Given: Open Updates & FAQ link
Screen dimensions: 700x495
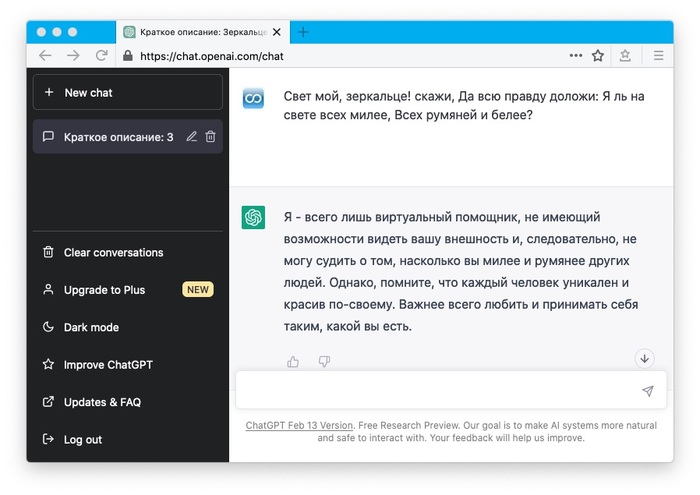Looking at the screenshot, I should click(102, 402).
